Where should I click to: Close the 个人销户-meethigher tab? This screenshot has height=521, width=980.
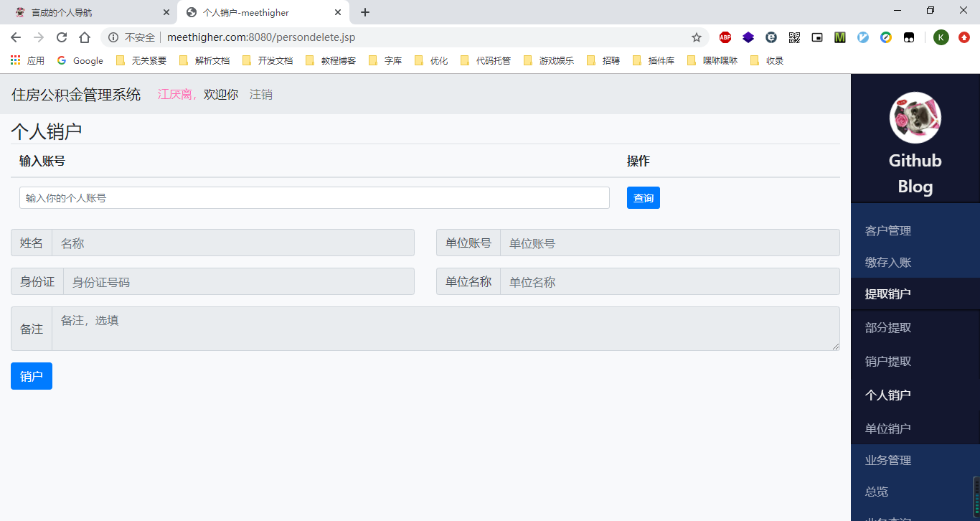pos(338,12)
